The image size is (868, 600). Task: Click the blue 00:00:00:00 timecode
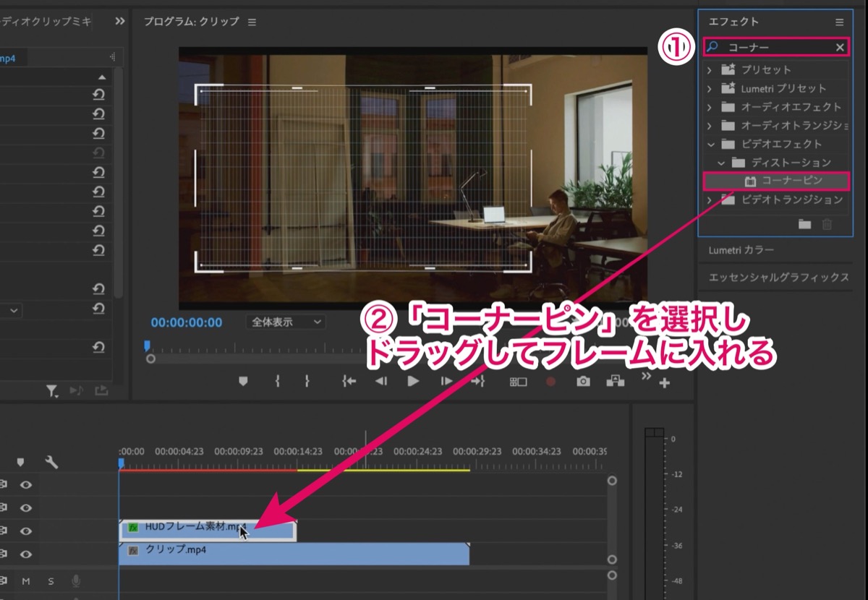(187, 322)
